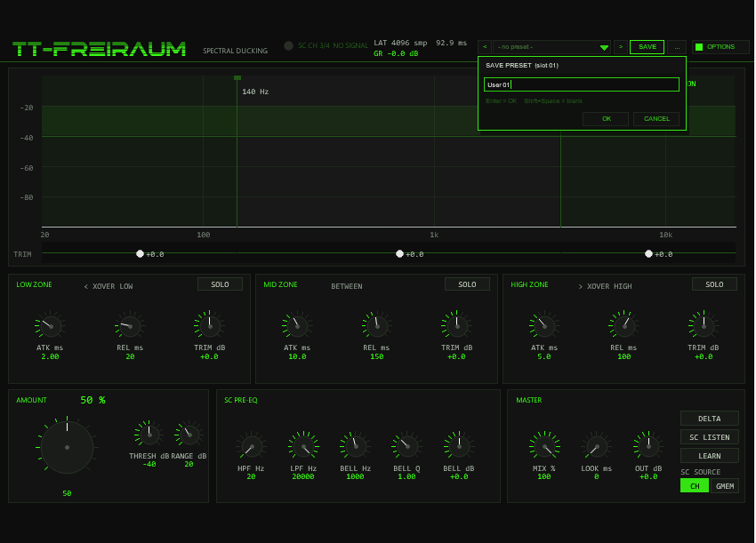Click the MIX % knob

click(x=544, y=447)
